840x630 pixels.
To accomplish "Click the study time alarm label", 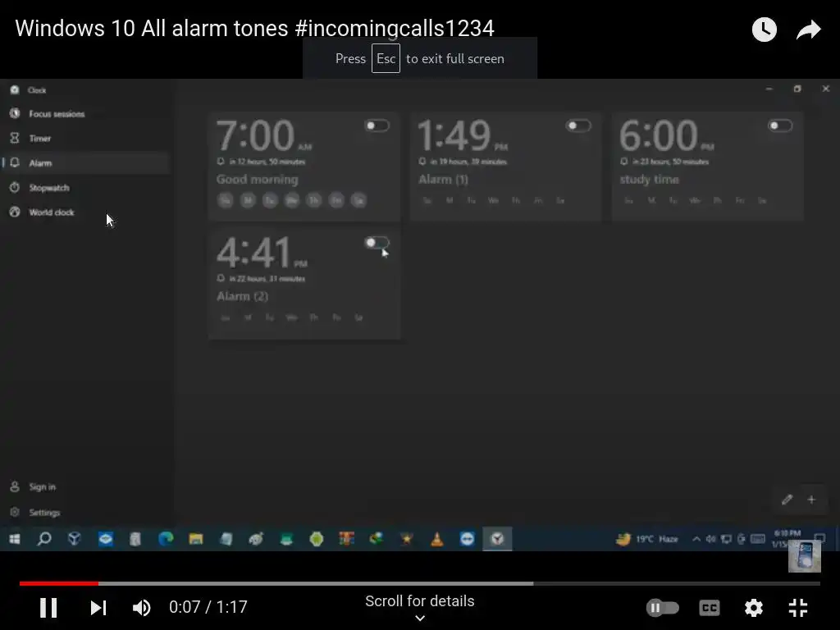I will click(650, 180).
